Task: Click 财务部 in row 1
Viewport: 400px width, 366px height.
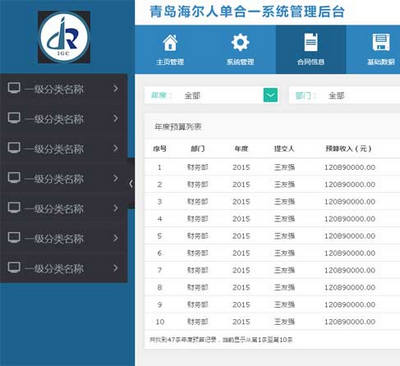Action: tap(198, 167)
